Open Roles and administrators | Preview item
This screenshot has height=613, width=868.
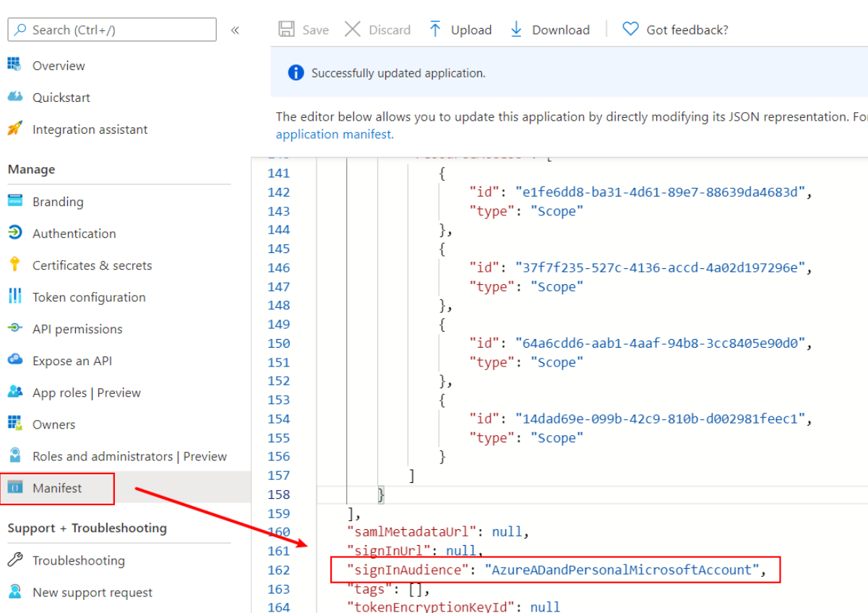click(x=129, y=456)
